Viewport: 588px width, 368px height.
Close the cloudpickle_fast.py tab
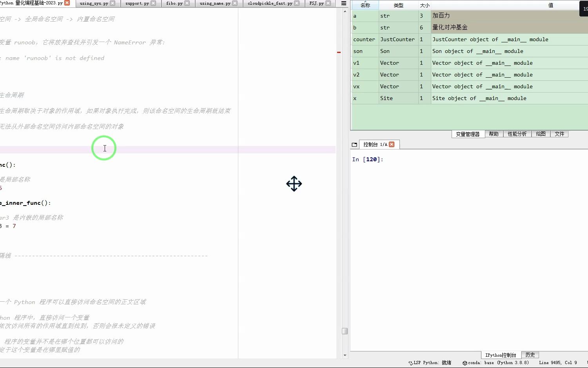click(297, 3)
